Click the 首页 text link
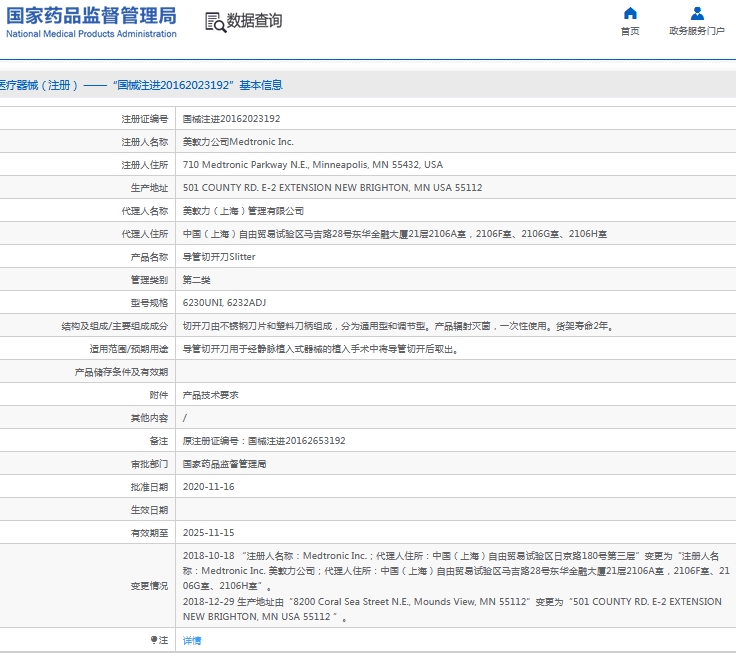Viewport: 736px width, 658px height. click(630, 31)
